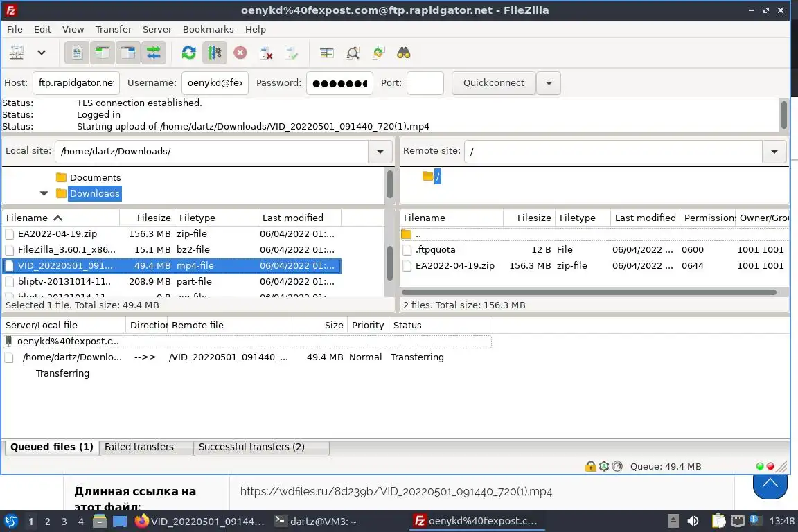798x532 pixels.
Task: Click the Disconnect from server icon
Action: coord(266,53)
